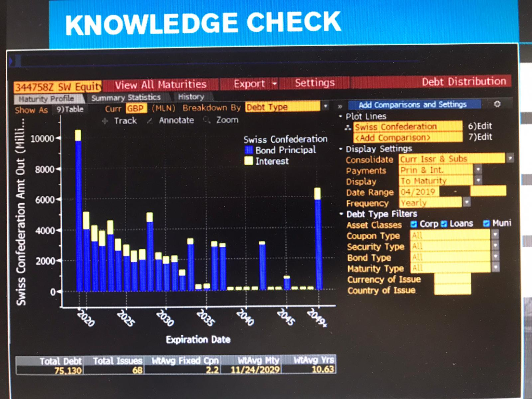
Task: Open the Bond Type dropdown
Action: click(x=495, y=256)
